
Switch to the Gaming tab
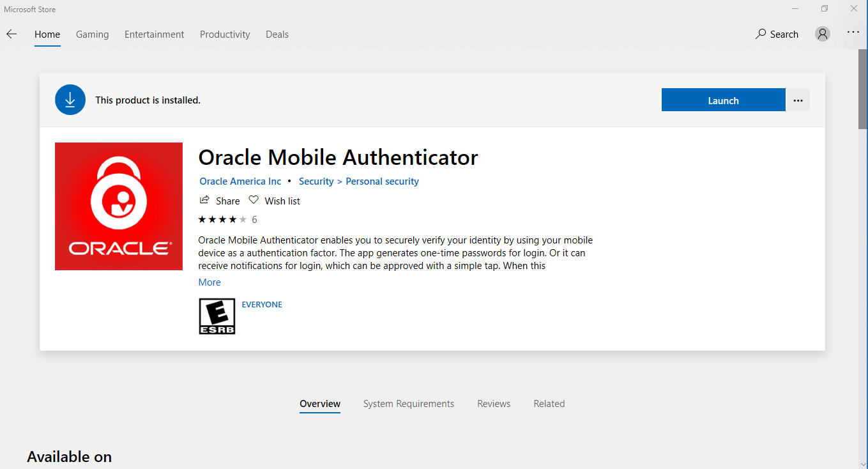(93, 35)
